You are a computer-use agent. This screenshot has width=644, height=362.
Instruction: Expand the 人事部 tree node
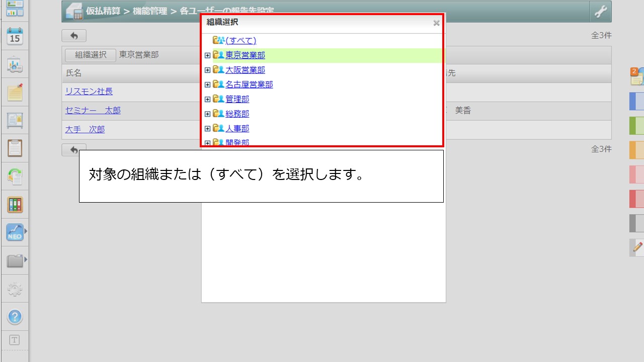pyautogui.click(x=207, y=128)
